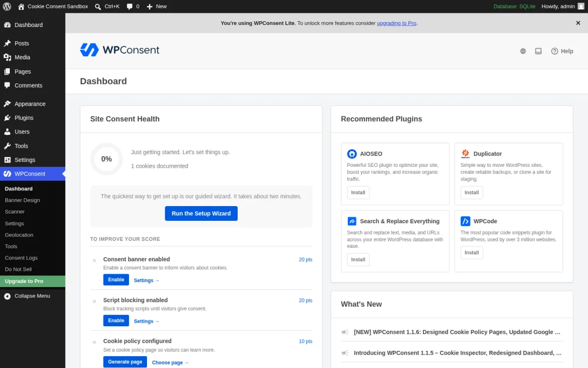
Task: Open Geolocation submenu item
Action: 19,235
